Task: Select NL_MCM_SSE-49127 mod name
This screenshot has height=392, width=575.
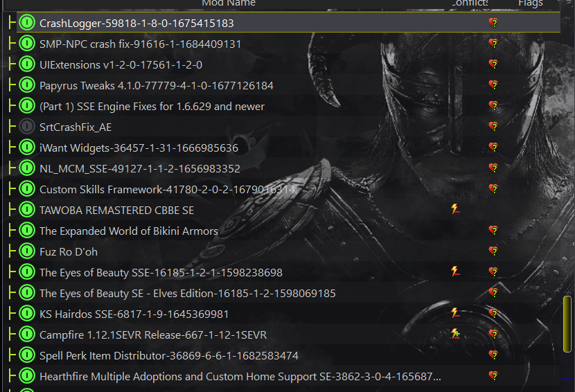Action: click(x=140, y=169)
